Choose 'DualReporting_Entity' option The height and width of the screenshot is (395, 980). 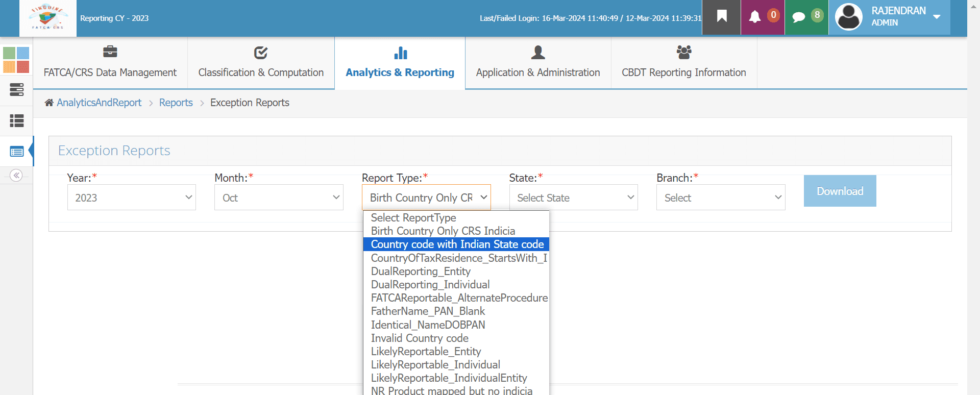(x=456, y=271)
